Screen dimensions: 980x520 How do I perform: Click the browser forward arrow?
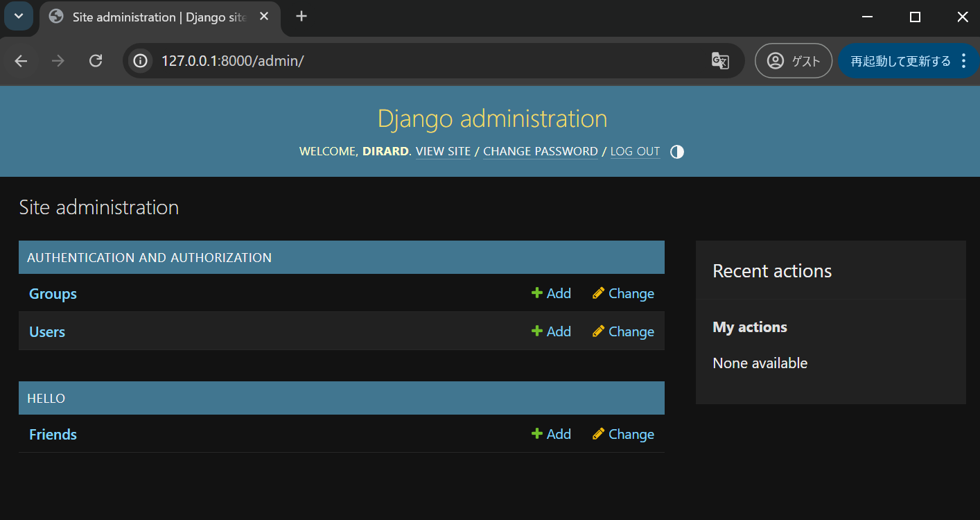coord(58,61)
